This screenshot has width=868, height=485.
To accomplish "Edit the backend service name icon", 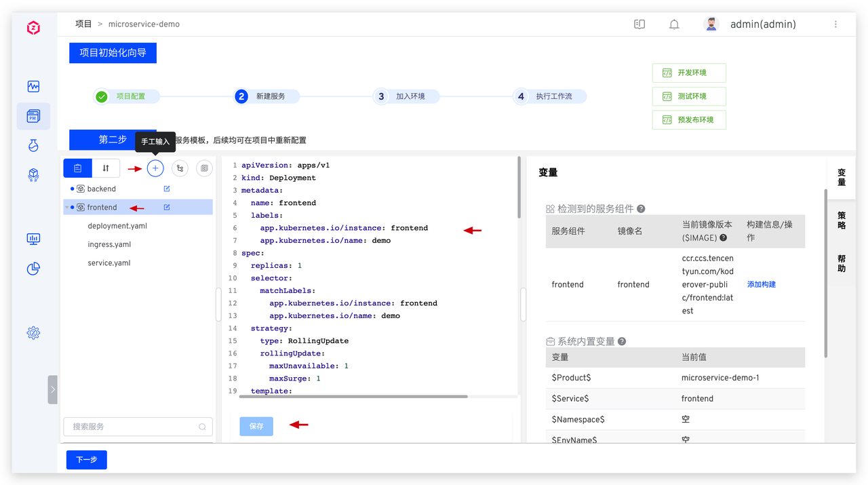I will pyautogui.click(x=167, y=189).
